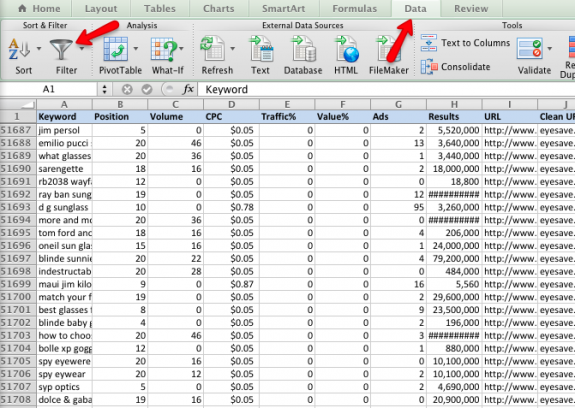Import data from Text file
This screenshot has width=575, height=408.
[x=261, y=48]
